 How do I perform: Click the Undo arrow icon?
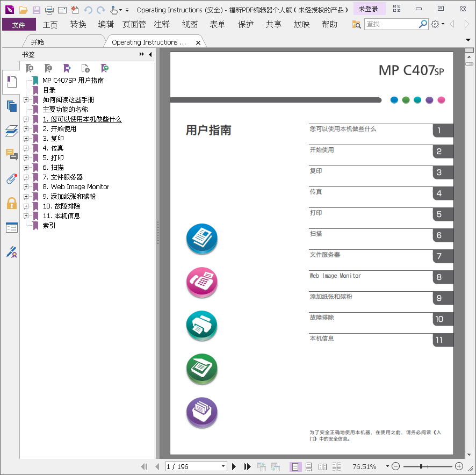click(88, 10)
